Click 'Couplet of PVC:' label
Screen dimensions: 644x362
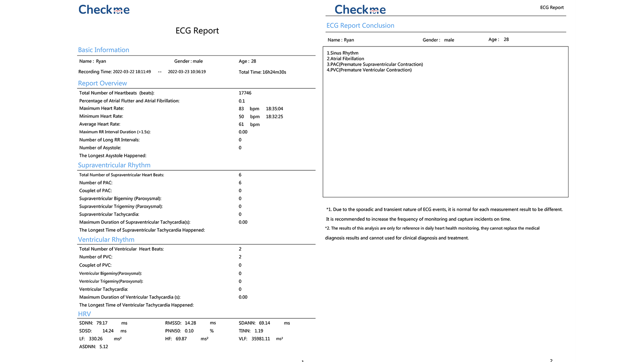click(x=95, y=265)
